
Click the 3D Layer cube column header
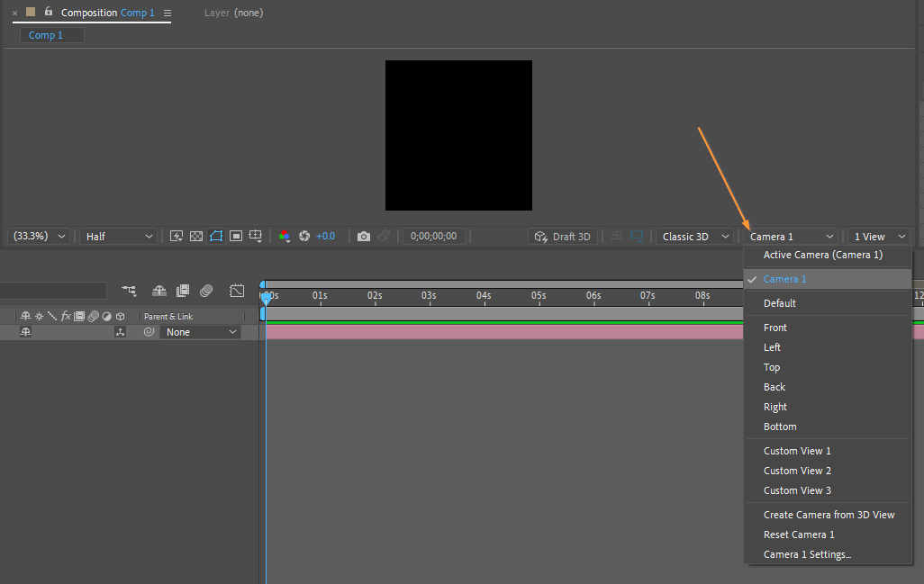tap(120, 316)
